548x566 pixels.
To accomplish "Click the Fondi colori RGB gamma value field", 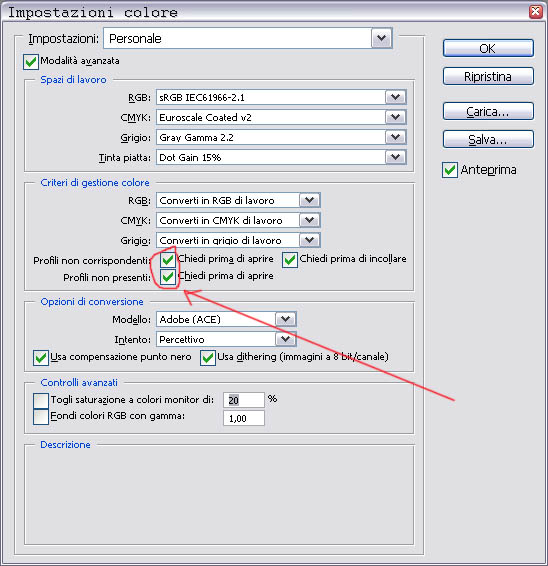I will pos(244,418).
